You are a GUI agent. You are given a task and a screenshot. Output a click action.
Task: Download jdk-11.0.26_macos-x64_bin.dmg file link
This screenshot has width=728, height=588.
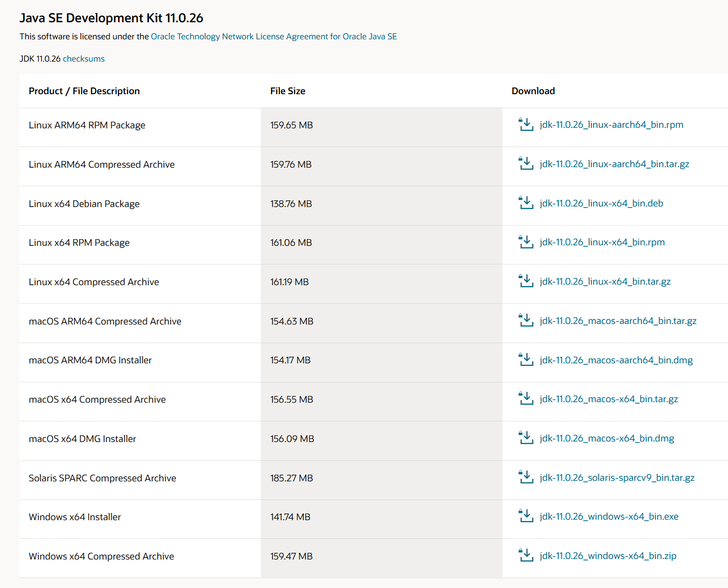pos(606,438)
